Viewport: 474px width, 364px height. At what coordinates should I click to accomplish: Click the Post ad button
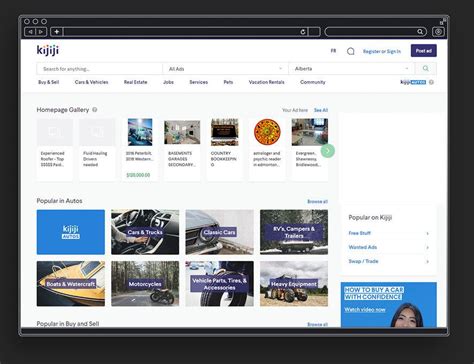tap(424, 51)
